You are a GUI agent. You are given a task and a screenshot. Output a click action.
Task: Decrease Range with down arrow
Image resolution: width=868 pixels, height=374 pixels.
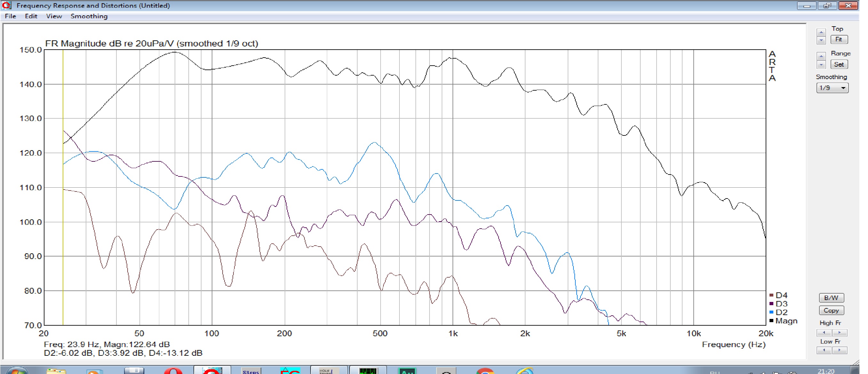(x=821, y=65)
